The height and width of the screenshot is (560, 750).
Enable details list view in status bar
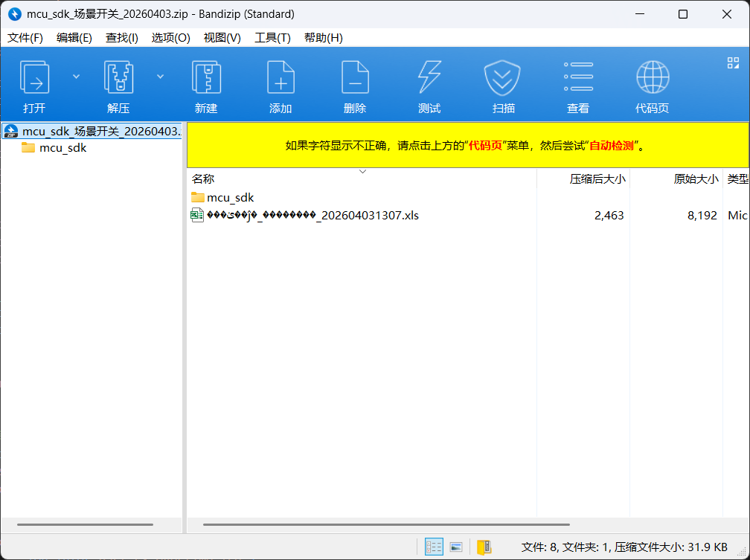[x=434, y=546]
